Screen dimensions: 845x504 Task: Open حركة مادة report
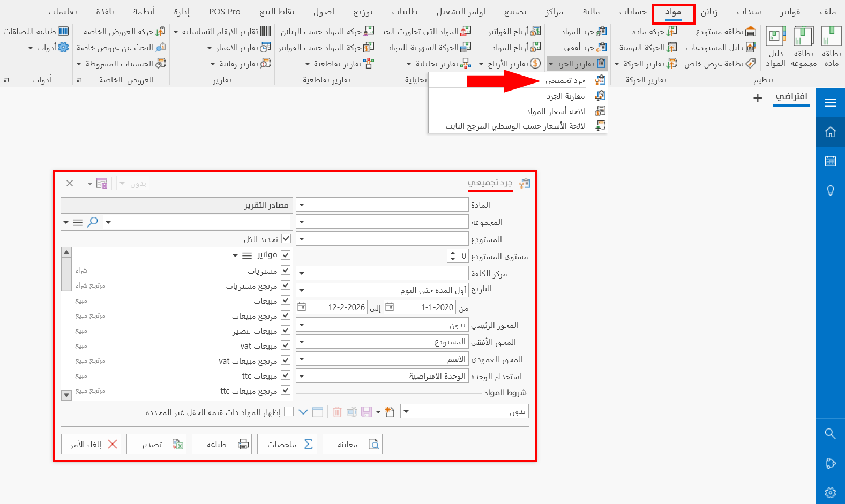point(654,32)
